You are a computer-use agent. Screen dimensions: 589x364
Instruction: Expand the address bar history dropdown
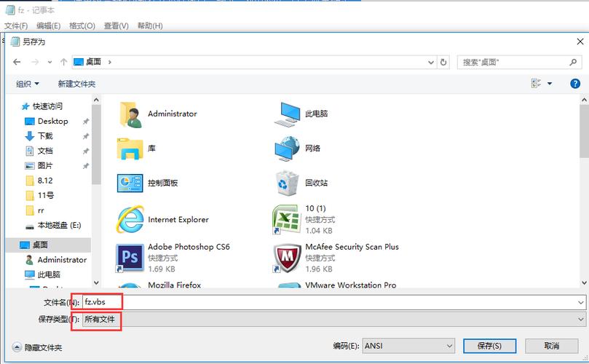(431, 62)
